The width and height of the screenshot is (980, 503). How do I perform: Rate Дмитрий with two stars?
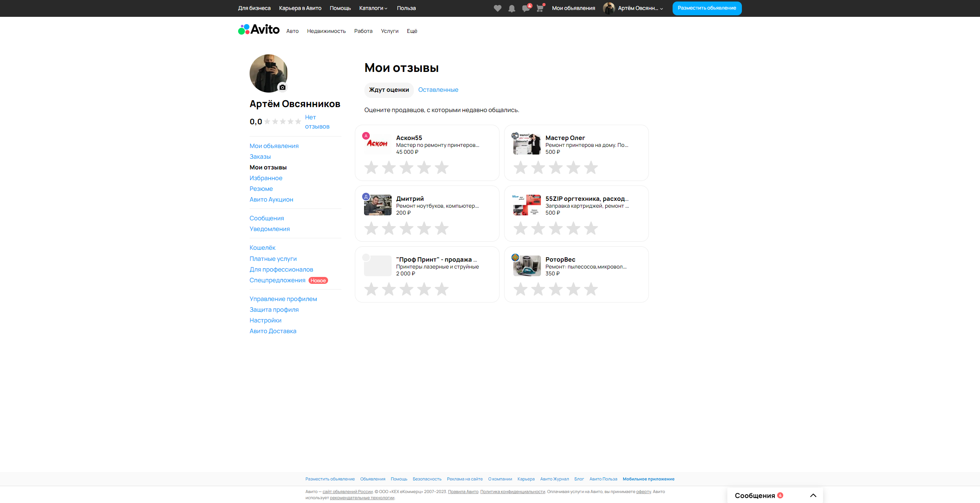click(x=389, y=228)
